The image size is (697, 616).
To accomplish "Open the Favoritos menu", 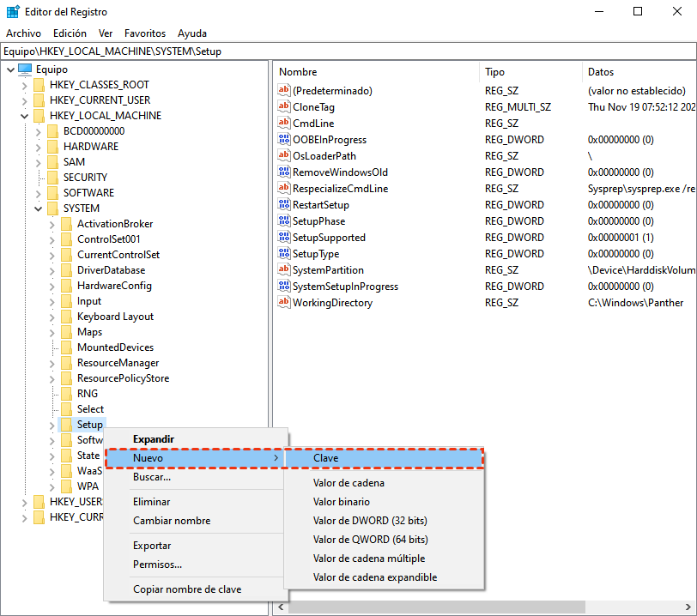I will 144,33.
